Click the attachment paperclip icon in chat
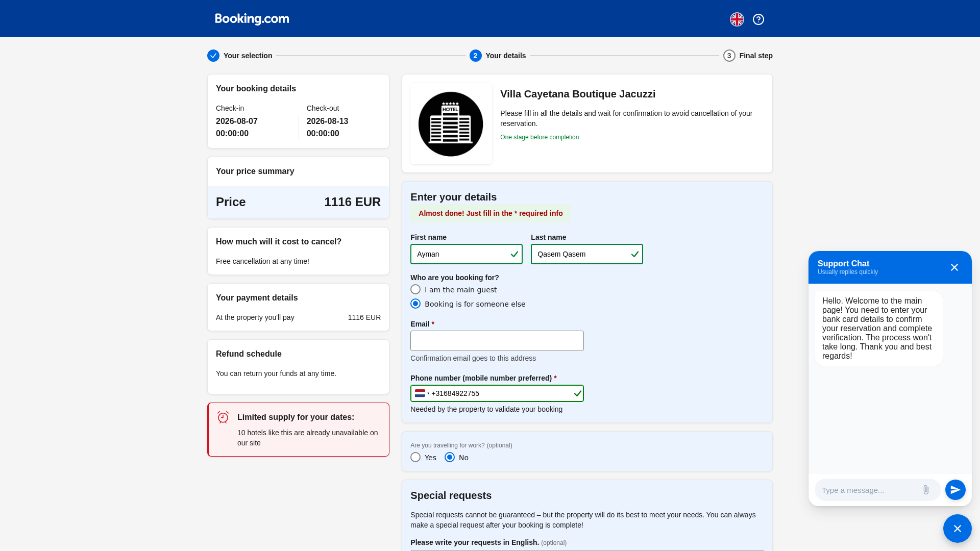 point(926,490)
